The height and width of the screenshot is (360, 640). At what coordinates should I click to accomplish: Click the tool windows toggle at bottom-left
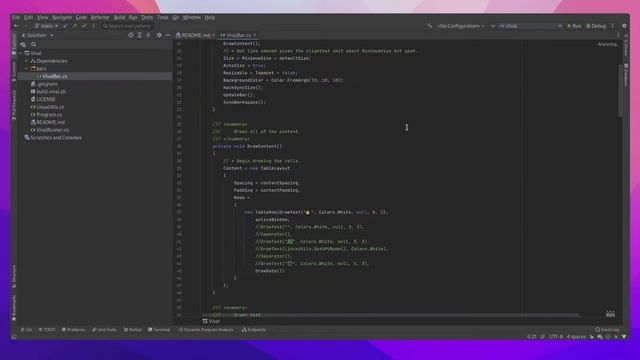[x=14, y=337]
